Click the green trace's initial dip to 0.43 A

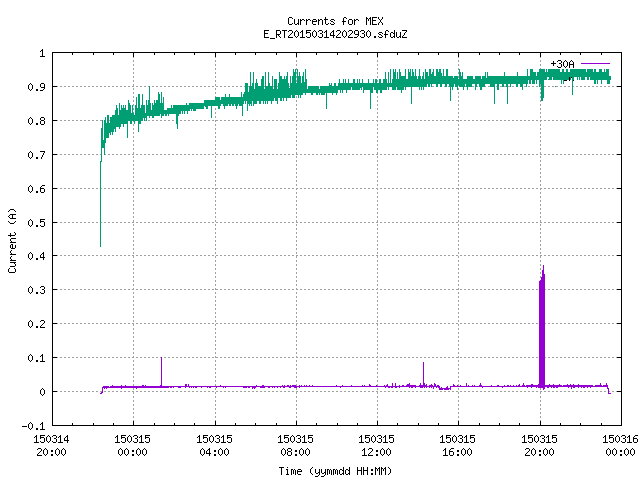100,204
